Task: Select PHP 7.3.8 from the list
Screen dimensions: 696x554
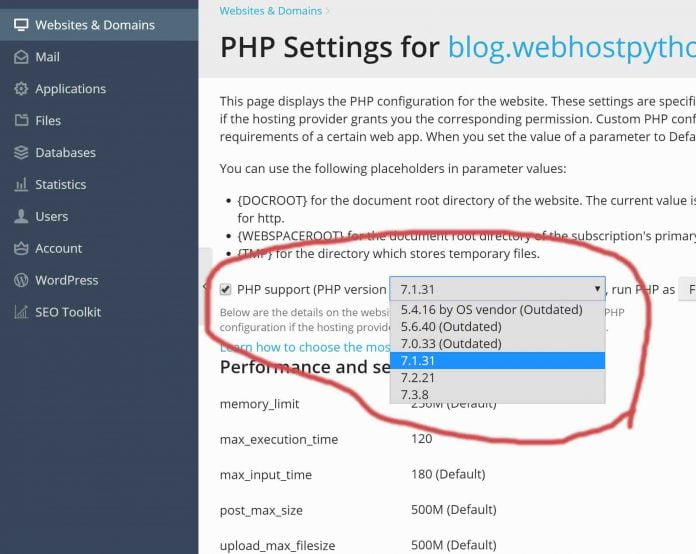Action: (x=497, y=395)
